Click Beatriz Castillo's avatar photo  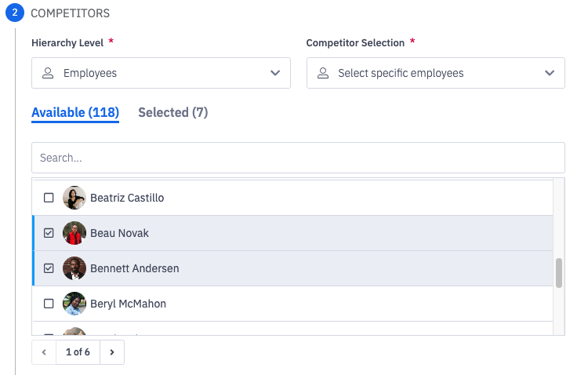74,198
